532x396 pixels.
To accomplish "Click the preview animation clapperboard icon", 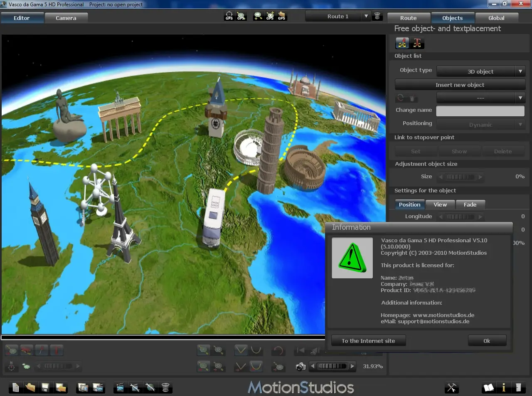I will pos(120,387).
